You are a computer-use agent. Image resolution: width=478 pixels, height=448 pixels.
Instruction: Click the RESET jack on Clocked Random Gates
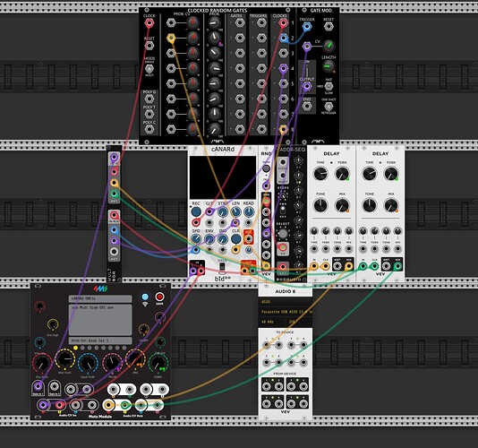149,46
